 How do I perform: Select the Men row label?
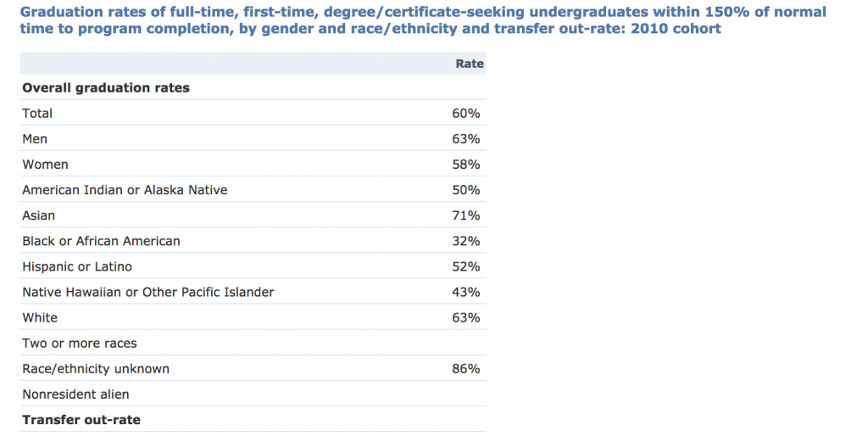[x=35, y=139]
